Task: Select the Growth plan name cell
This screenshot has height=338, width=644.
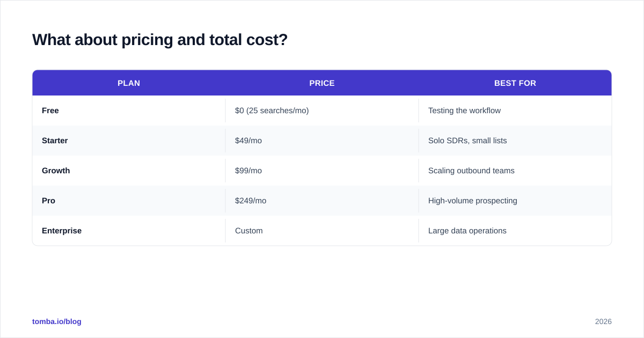Action: [129, 171]
